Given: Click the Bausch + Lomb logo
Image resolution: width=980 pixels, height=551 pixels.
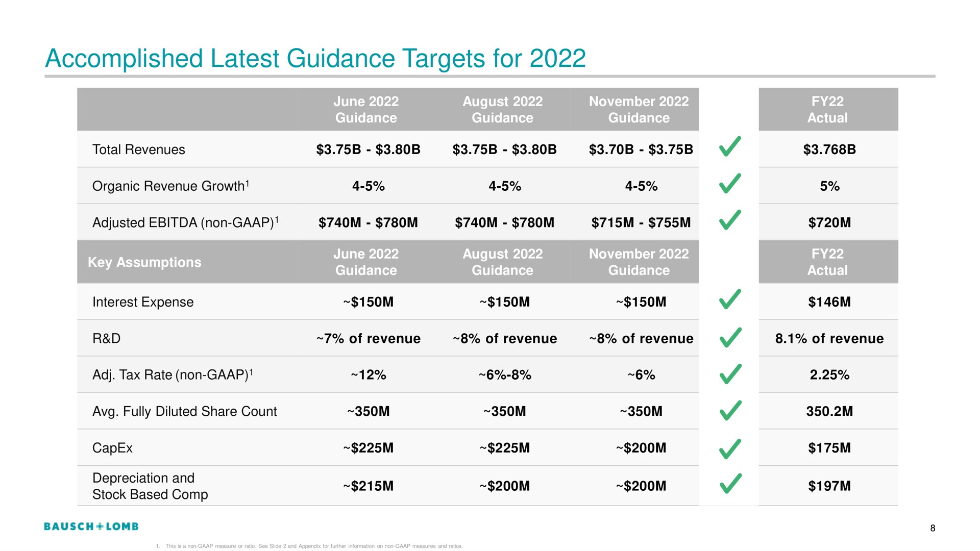Looking at the screenshot, I should pos(91,526).
